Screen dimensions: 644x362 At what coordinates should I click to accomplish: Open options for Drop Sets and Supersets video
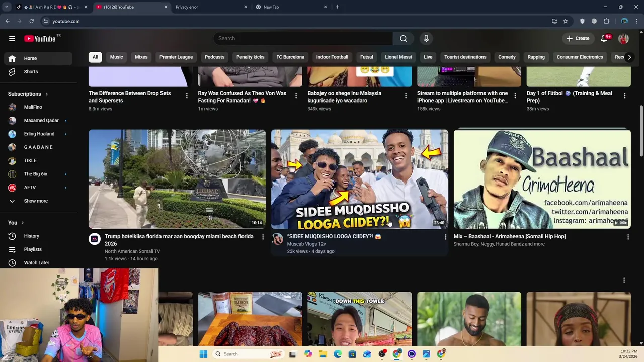(187, 96)
